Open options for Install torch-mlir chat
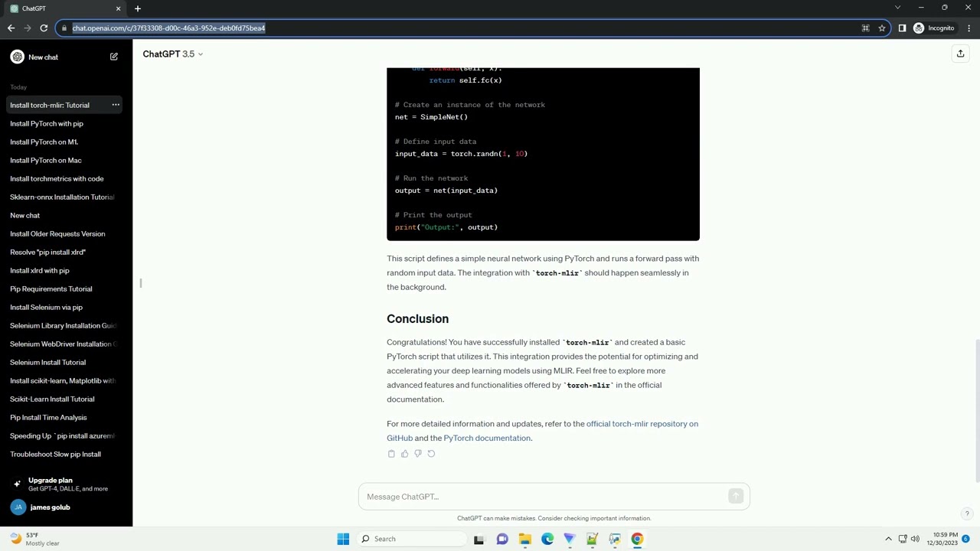 [116, 105]
